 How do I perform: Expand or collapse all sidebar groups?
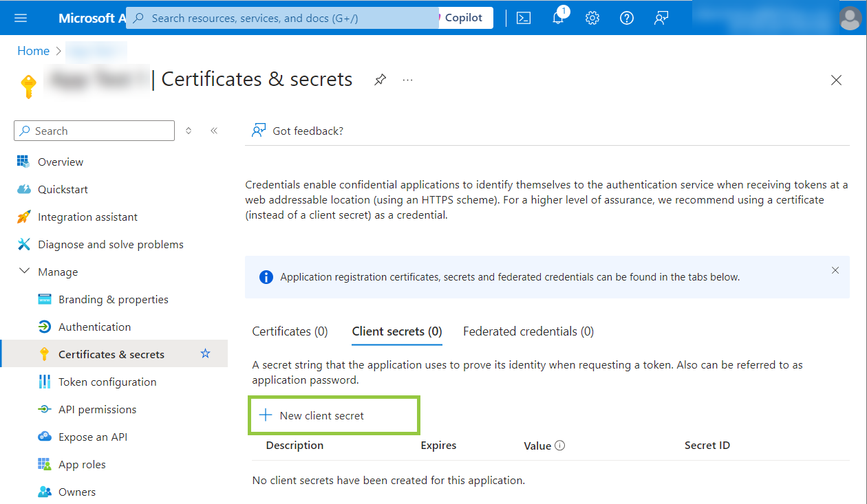click(189, 131)
